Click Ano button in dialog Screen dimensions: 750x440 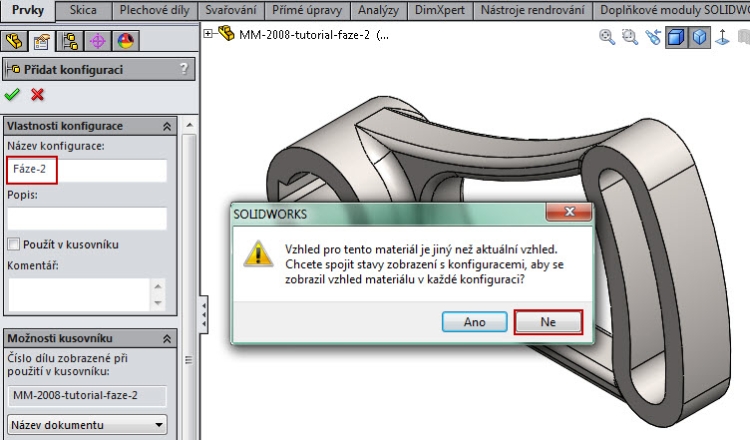[x=474, y=322]
